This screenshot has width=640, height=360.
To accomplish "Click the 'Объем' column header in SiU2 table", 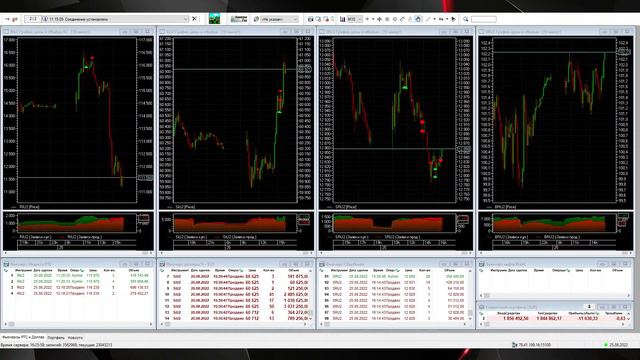I will coord(293,270).
